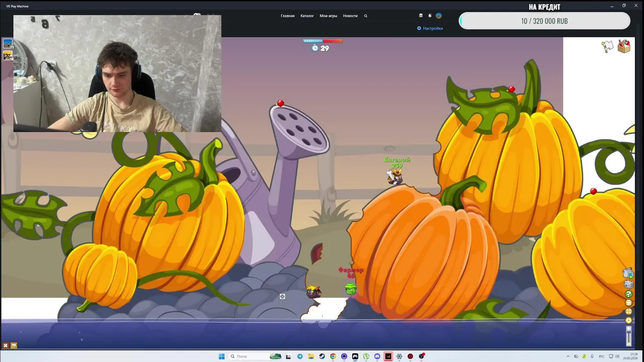Open the Главная menu item
Viewport: 644px width, 362px height.
click(287, 16)
